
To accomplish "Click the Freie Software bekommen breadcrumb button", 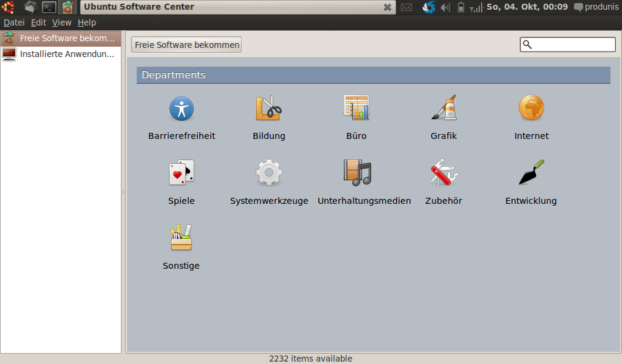I will [x=186, y=45].
